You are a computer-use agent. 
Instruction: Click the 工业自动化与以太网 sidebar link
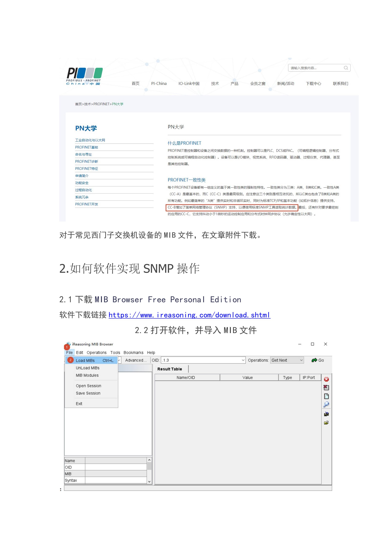pos(90,140)
